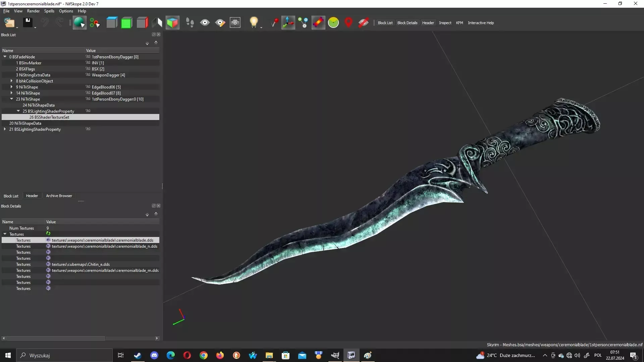Collapse the 25 BSLightingShaderProperty node
The width and height of the screenshot is (644, 362).
(18, 111)
